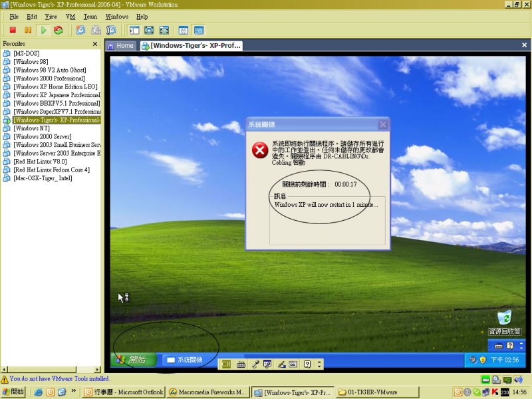This screenshot has width=532, height=399.
Task: Click the red Power Off toolbar icon
Action: pos(13,30)
